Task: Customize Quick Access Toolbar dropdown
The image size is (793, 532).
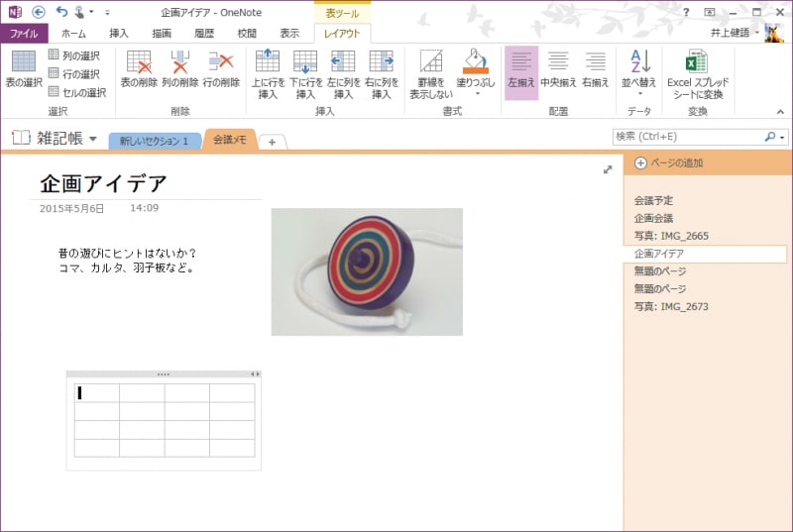Action: pyautogui.click(x=107, y=12)
